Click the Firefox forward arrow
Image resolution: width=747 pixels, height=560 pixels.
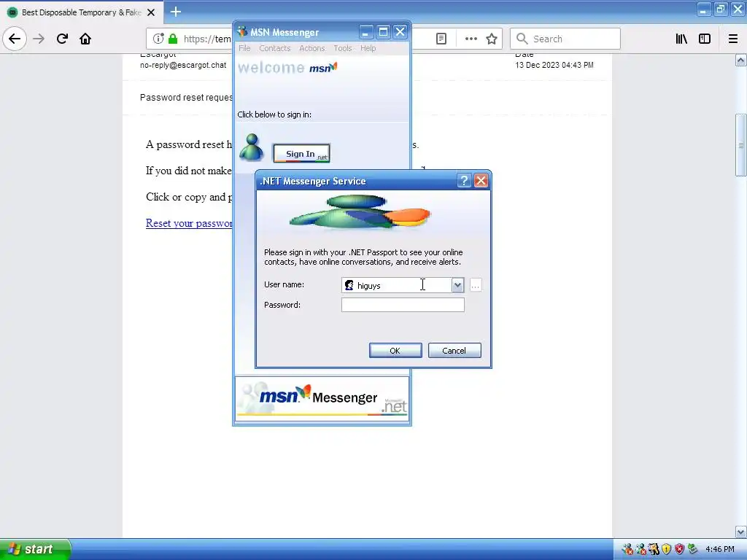[x=39, y=39]
